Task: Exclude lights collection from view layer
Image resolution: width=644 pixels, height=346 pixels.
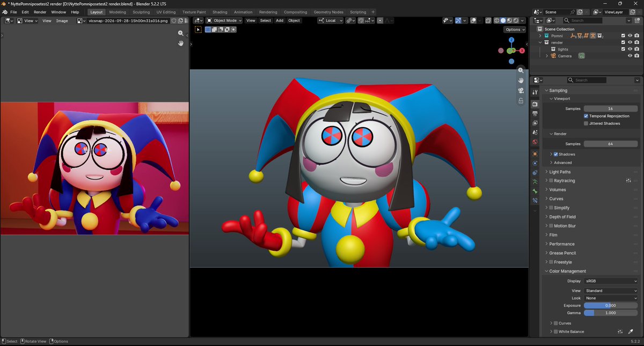Action: pyautogui.click(x=623, y=49)
